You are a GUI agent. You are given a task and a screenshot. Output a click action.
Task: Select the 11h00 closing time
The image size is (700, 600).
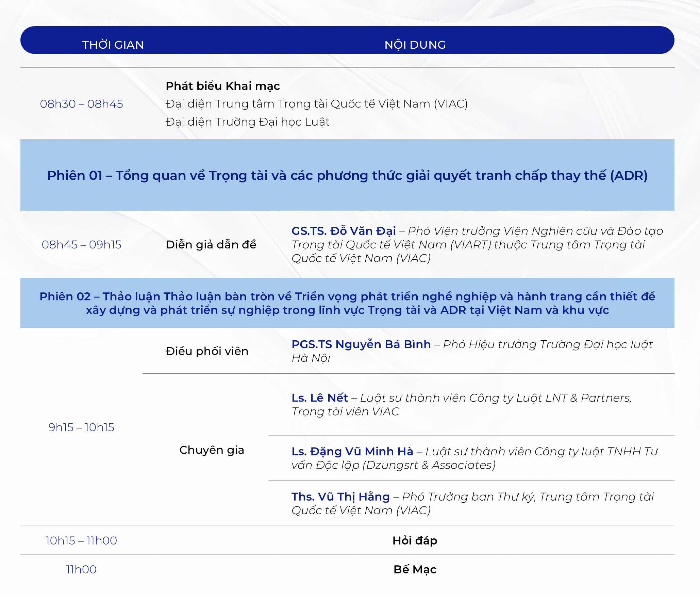[x=81, y=569]
